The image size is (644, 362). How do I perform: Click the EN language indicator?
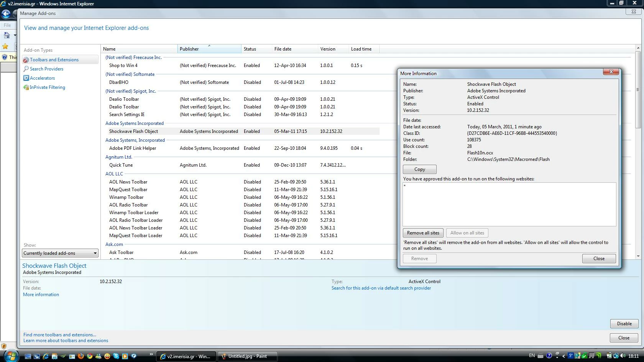532,355
